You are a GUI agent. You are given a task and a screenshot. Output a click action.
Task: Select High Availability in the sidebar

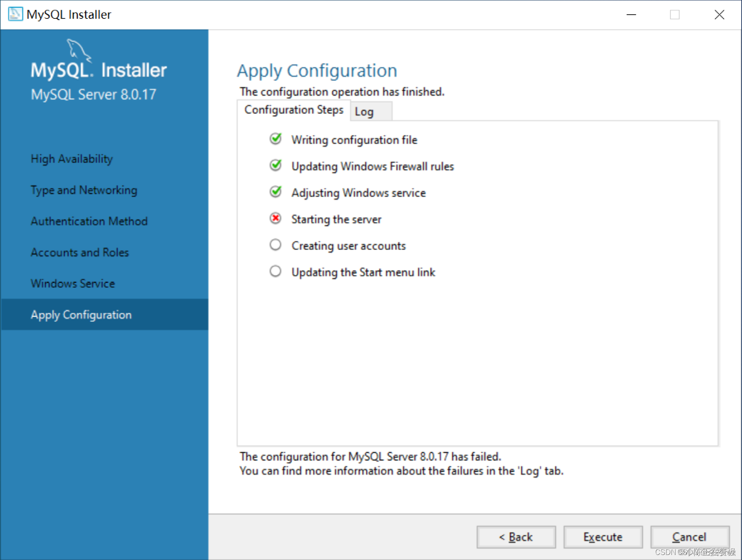click(x=71, y=158)
